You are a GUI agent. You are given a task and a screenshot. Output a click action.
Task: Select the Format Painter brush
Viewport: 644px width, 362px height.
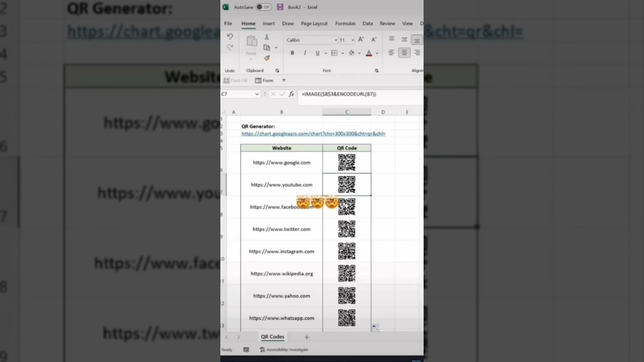[267, 58]
